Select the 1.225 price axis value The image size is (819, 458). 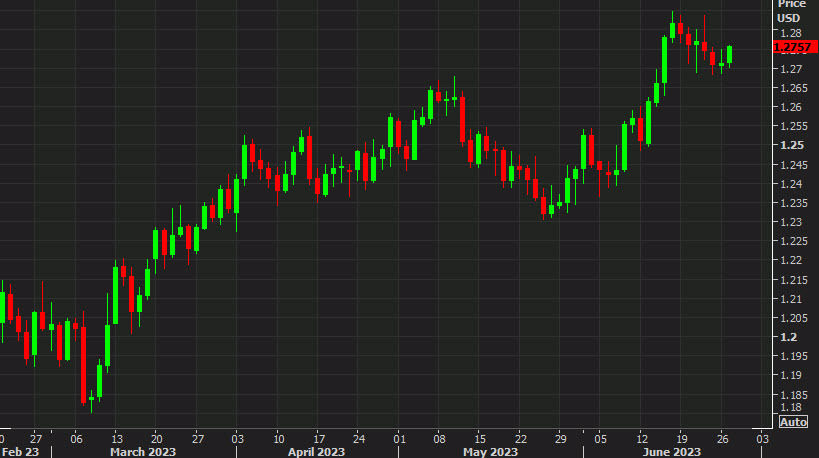[793, 241]
